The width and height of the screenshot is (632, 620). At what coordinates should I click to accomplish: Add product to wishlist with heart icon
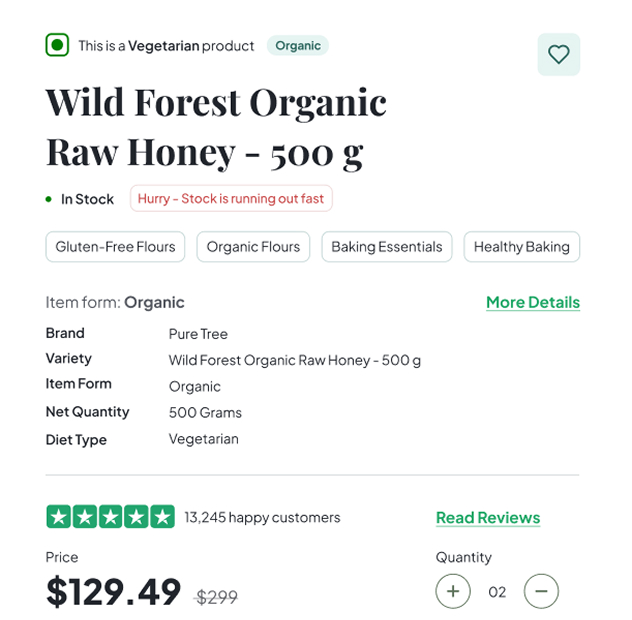(558, 54)
